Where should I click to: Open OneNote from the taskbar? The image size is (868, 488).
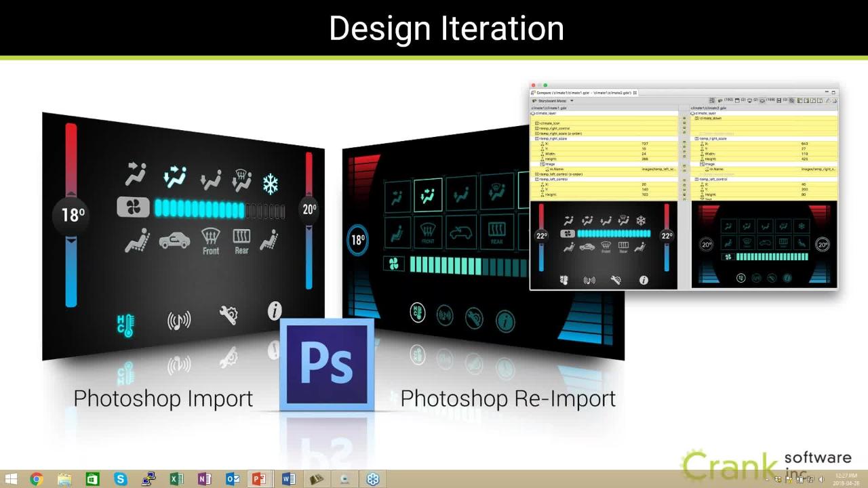pos(204,479)
